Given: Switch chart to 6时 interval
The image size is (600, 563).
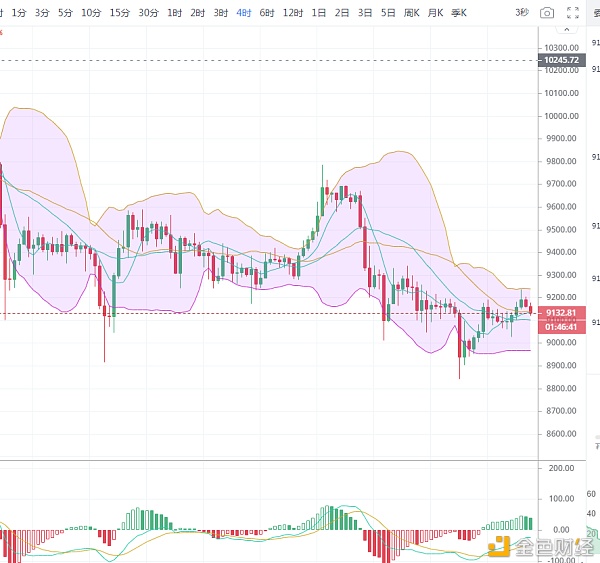Looking at the screenshot, I should [x=267, y=13].
